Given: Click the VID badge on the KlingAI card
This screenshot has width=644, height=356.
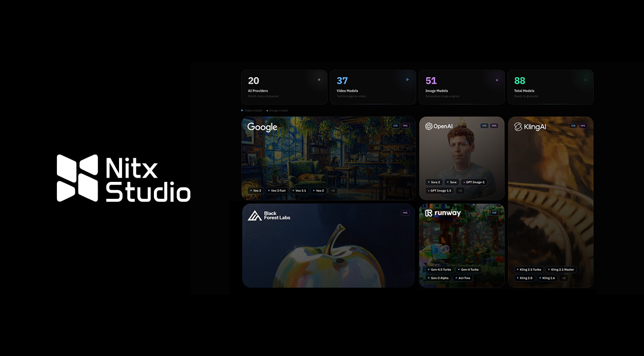Looking at the screenshot, I should [573, 125].
